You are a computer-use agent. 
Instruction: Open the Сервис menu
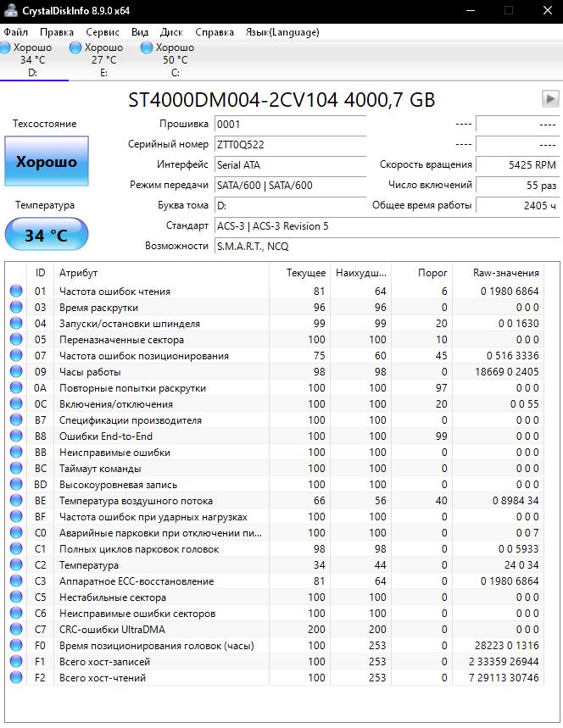coord(103,32)
